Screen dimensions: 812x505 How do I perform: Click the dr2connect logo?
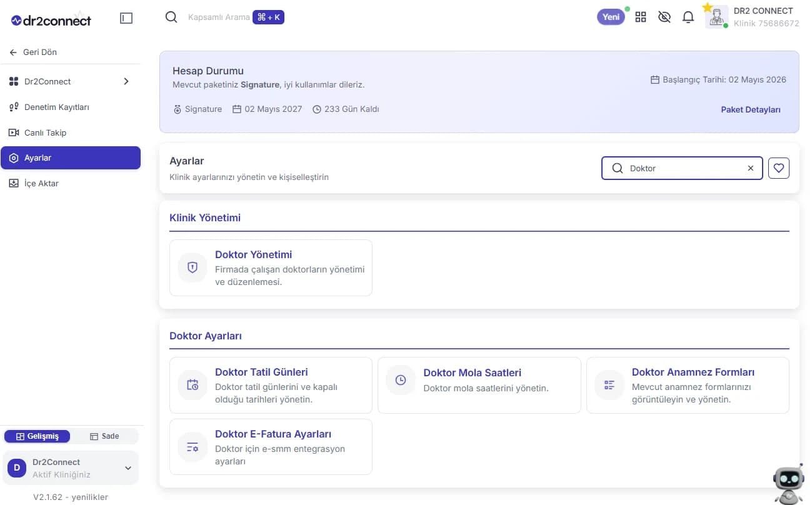pos(51,20)
